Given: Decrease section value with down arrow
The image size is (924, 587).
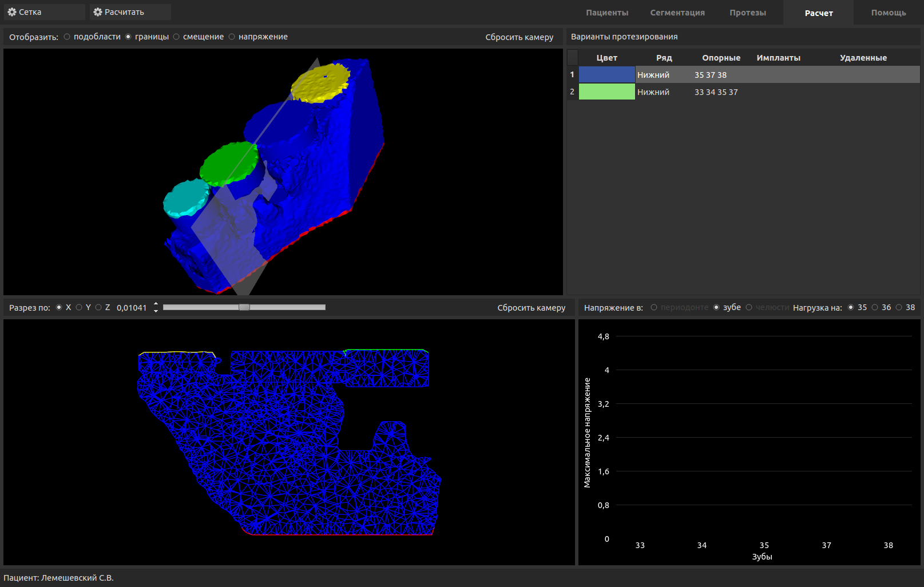Looking at the screenshot, I should (x=156, y=311).
